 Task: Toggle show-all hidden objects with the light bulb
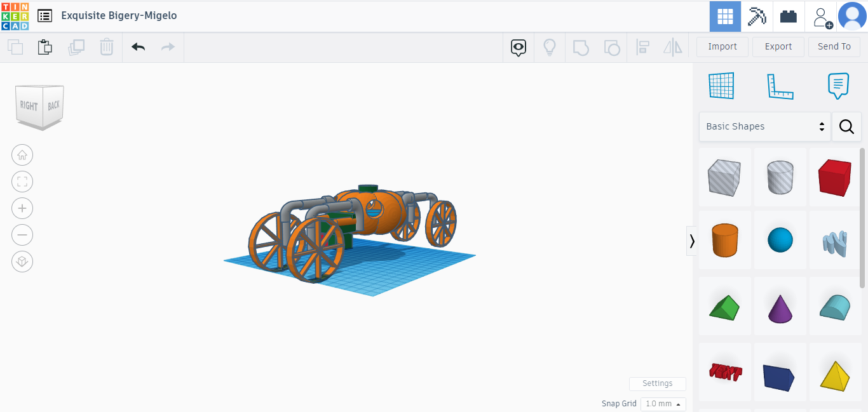(550, 47)
